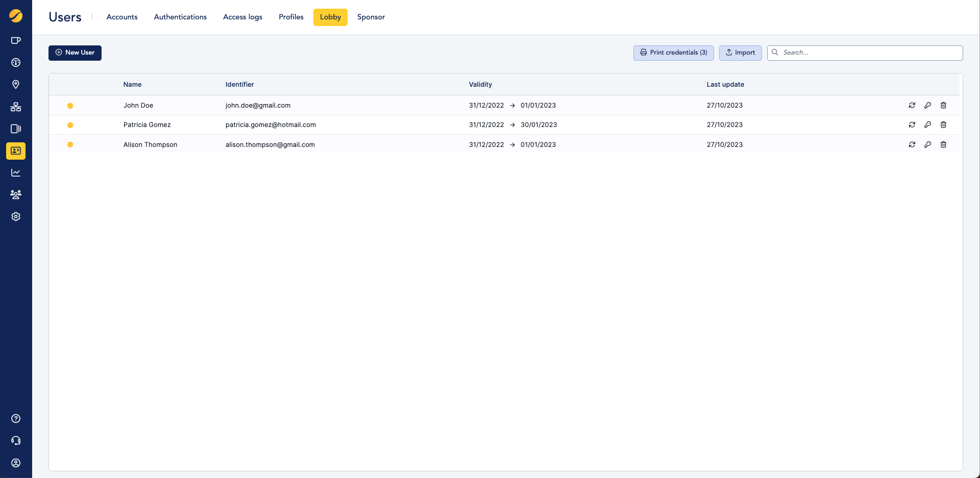The width and height of the screenshot is (980, 478).
Task: Click Print credentials (3) button
Action: coord(673,53)
